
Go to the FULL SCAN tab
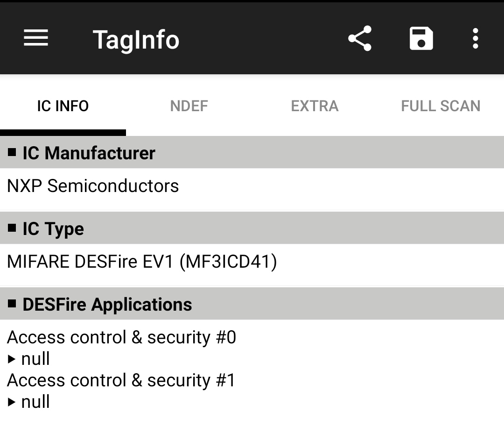pos(441,106)
